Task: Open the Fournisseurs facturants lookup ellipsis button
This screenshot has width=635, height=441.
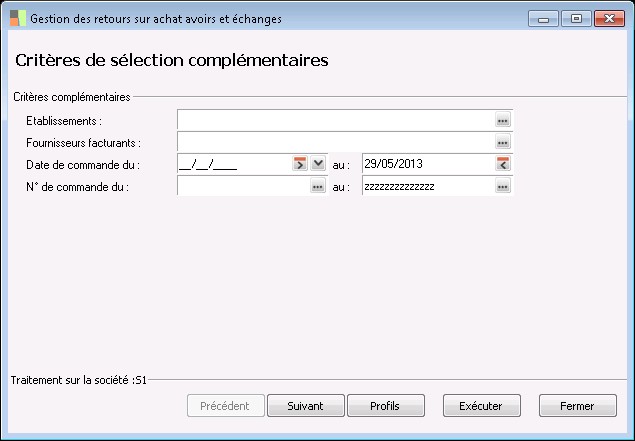Action: click(503, 142)
